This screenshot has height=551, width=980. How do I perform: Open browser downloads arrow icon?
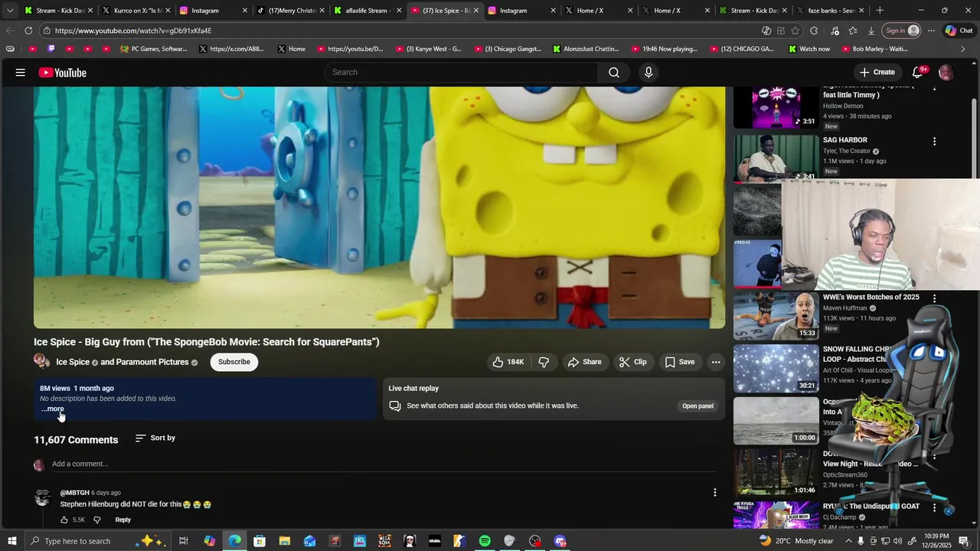(871, 31)
